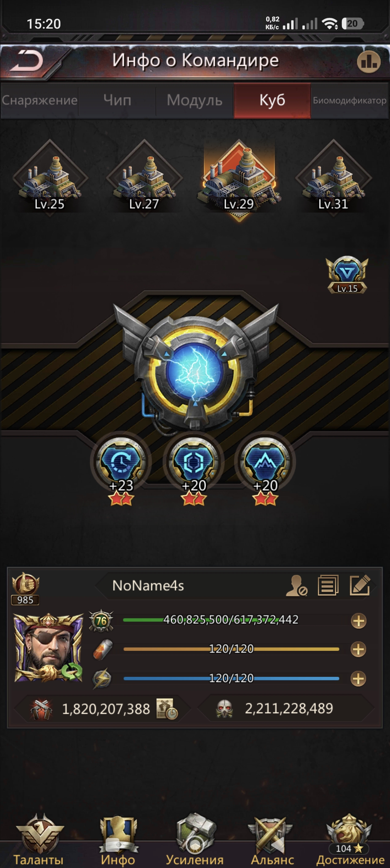
Task: Select the +20 mountain cube slot
Action: 265,467
